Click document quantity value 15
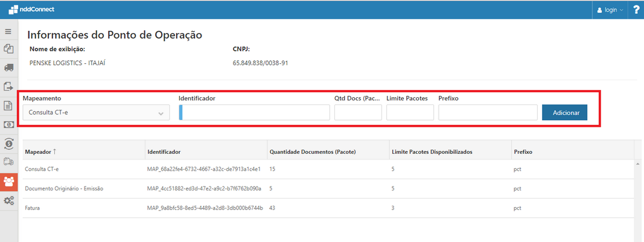Screen dimensions: 644x242 pos(272,169)
